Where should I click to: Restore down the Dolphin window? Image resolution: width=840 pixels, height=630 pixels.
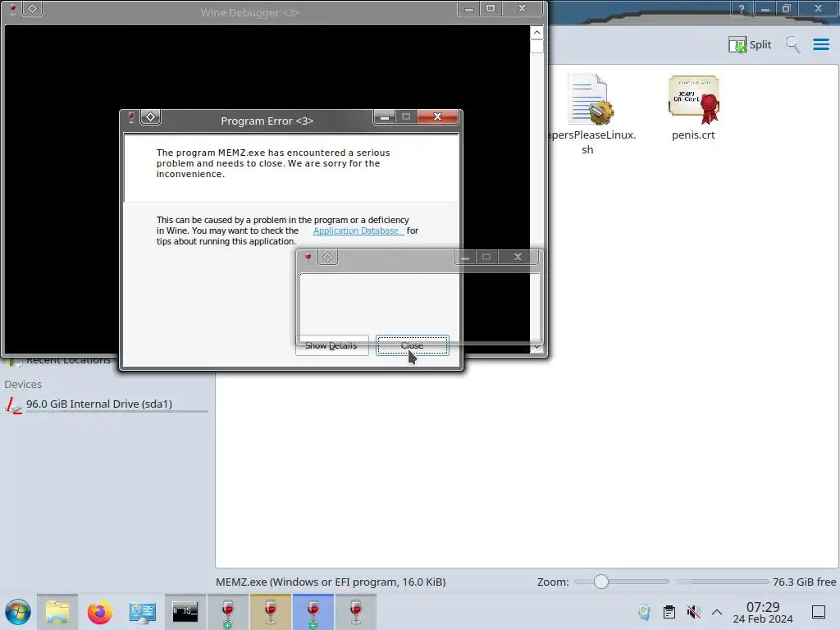(787, 8)
